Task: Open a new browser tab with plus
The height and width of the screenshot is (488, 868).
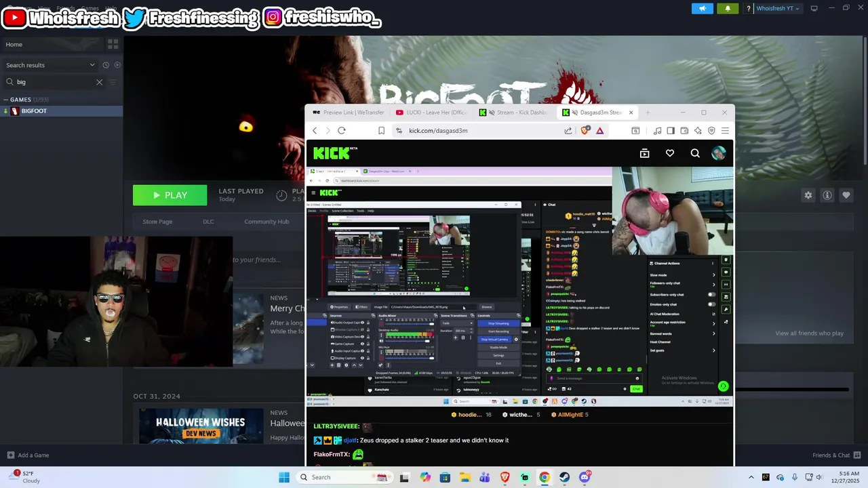Action: click(648, 113)
